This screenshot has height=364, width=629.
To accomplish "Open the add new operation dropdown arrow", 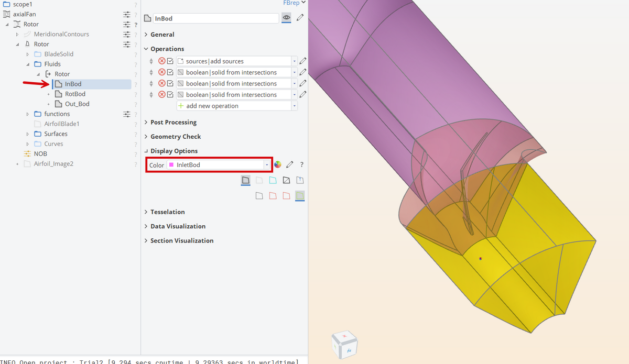I will [295, 106].
